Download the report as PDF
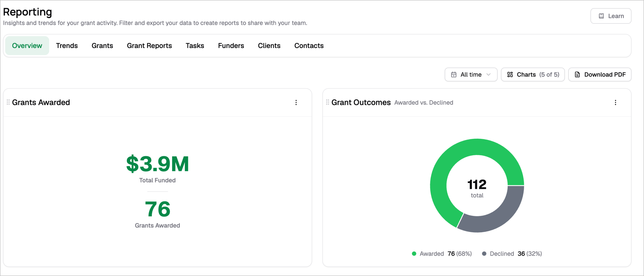 tap(600, 75)
